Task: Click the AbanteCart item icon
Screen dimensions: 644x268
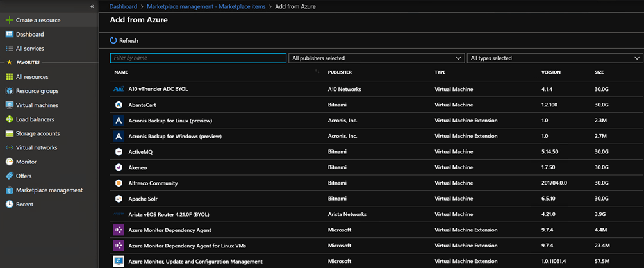Action: (119, 105)
